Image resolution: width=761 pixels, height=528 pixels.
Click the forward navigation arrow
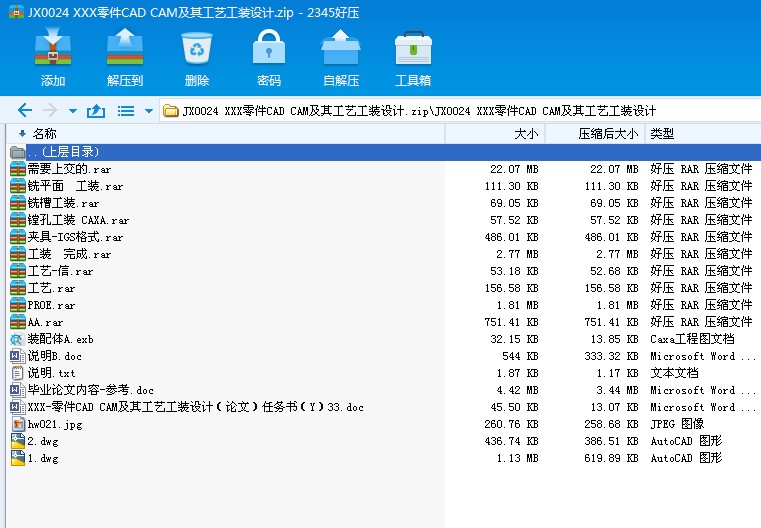[x=50, y=111]
